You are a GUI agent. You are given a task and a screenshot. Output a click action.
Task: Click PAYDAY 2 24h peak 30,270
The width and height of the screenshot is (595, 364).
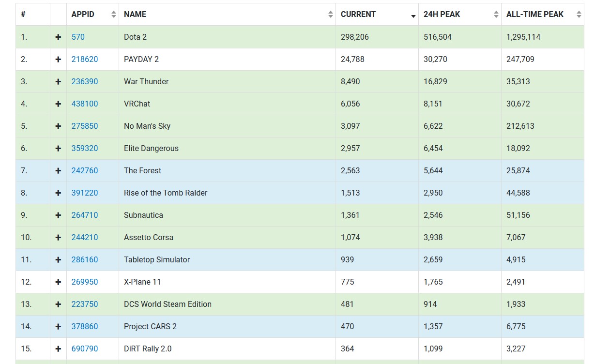click(435, 59)
